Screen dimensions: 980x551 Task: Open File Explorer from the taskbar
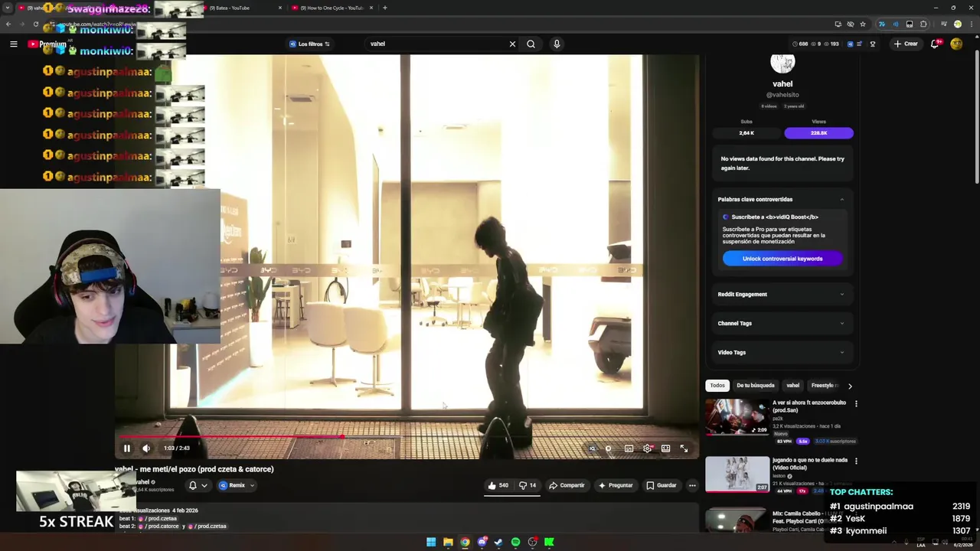click(x=448, y=542)
